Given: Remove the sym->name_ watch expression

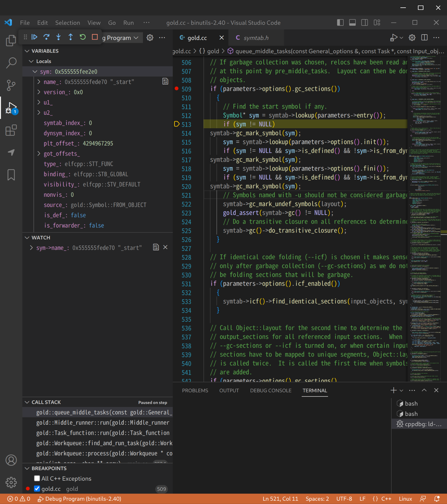Looking at the screenshot, I should 165,247.
